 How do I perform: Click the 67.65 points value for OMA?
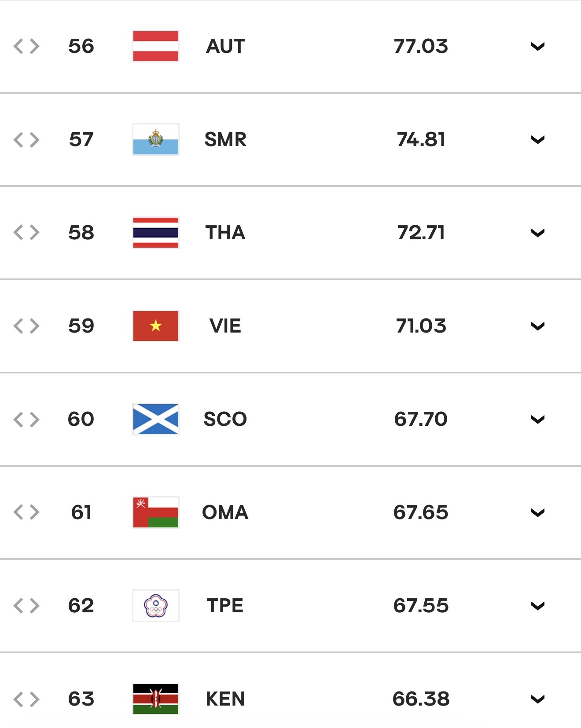pos(421,512)
